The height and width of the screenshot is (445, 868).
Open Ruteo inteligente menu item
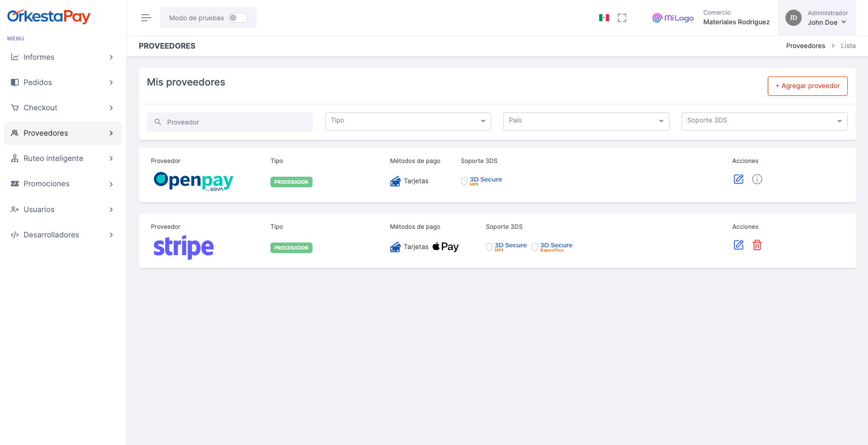[63, 158]
